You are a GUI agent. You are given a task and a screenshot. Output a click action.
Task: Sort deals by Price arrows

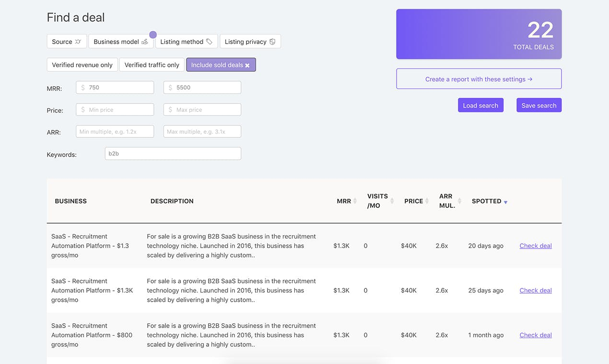click(x=427, y=201)
